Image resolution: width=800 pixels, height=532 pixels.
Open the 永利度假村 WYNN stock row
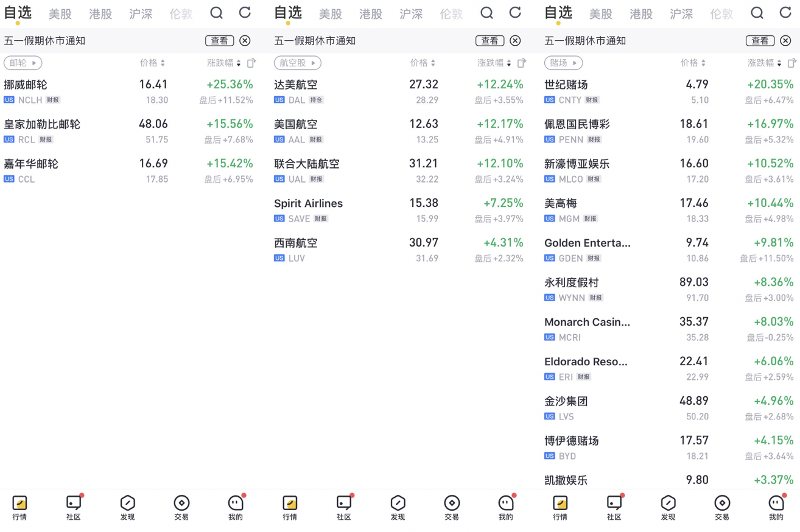(x=669, y=289)
